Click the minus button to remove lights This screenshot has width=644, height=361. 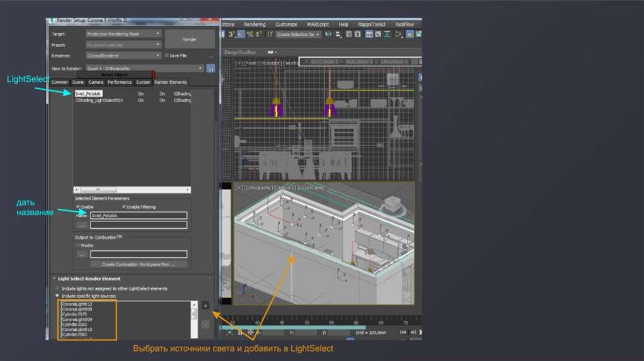coord(206,325)
